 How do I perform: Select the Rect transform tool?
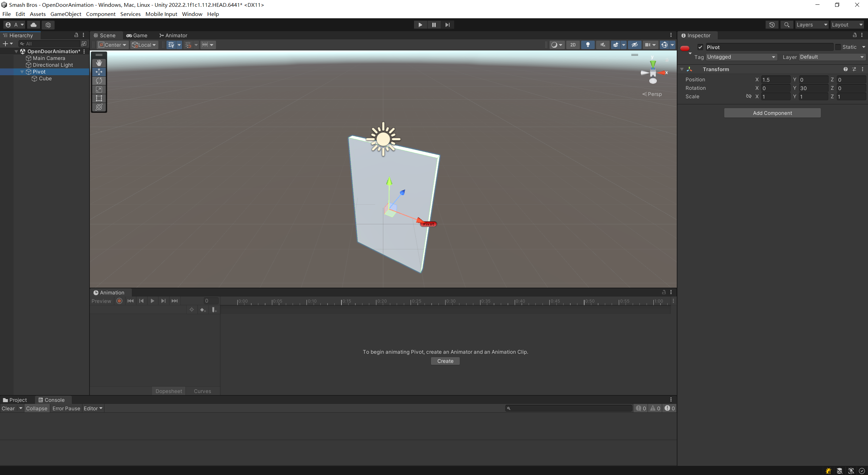pyautogui.click(x=99, y=98)
